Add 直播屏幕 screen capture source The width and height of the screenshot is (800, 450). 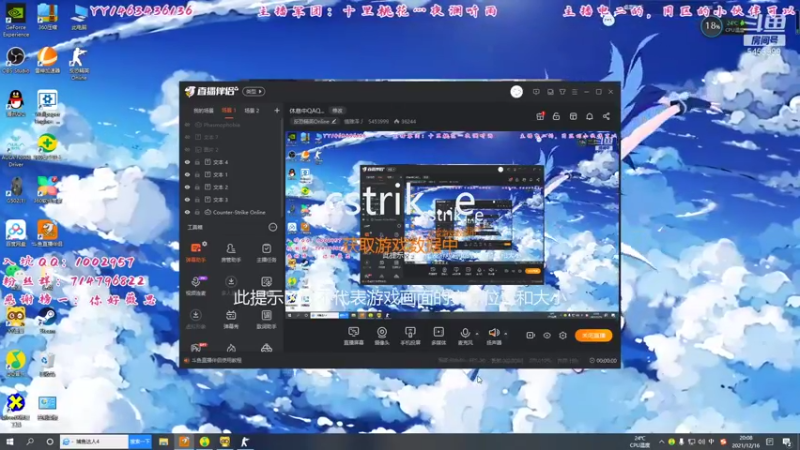click(x=354, y=336)
